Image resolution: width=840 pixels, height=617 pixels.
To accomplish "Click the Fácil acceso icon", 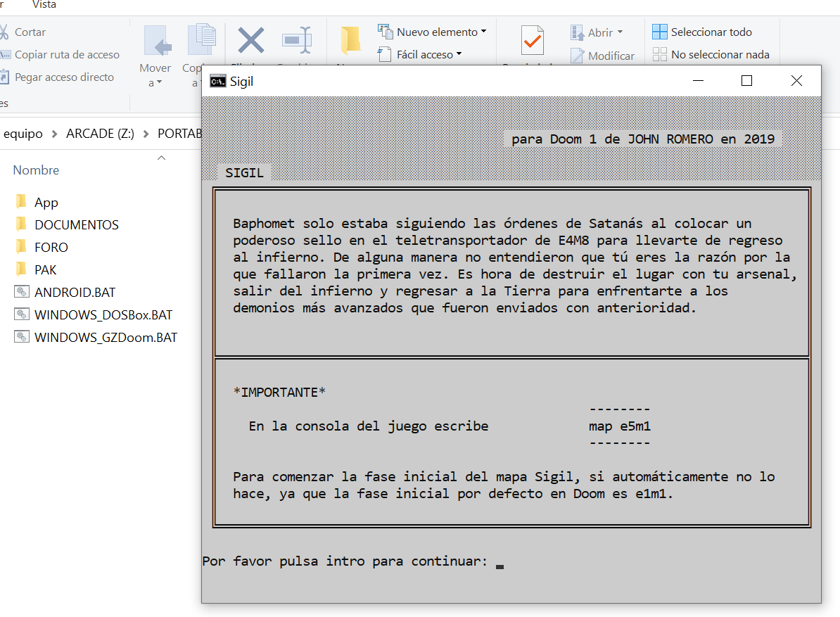I will point(384,54).
